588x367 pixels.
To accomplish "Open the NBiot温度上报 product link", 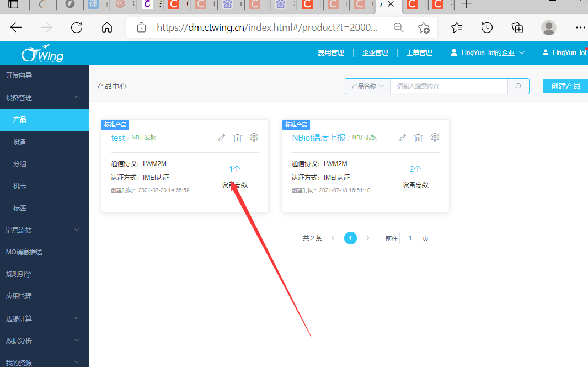I will [319, 138].
